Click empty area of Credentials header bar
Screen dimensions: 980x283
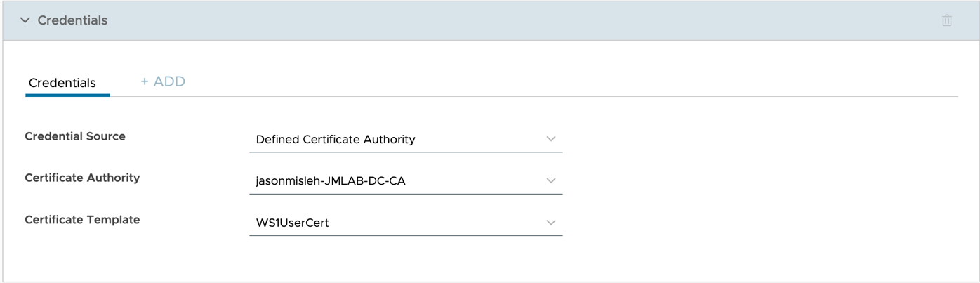pyautogui.click(x=491, y=20)
